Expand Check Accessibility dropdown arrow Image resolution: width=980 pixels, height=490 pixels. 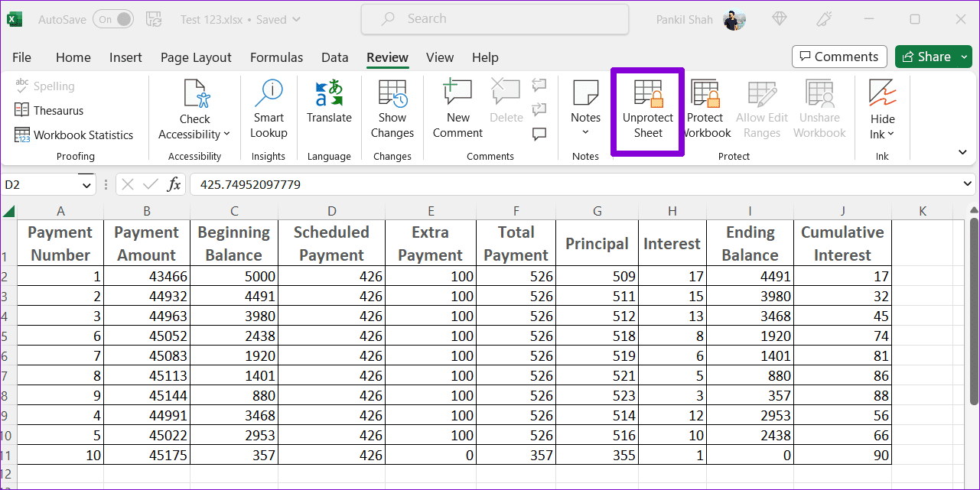pos(226,135)
